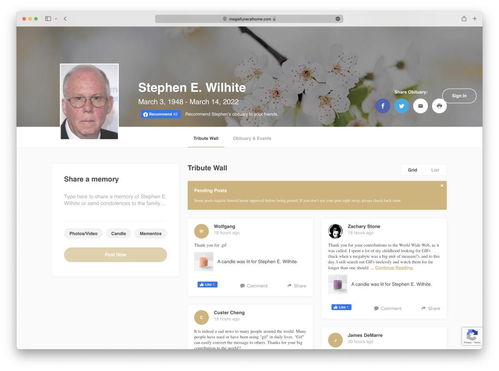Open Safari sidebar toggle icon
Viewport: 499px width, 371px height.
point(48,19)
